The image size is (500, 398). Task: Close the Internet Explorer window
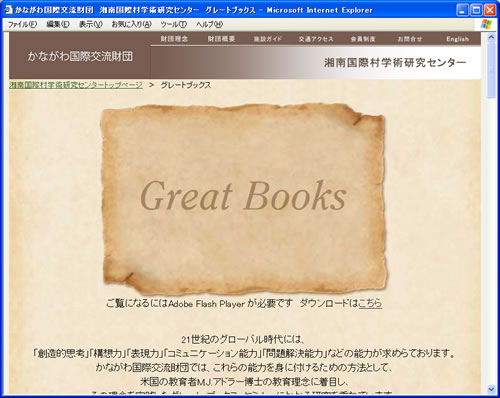click(x=490, y=10)
